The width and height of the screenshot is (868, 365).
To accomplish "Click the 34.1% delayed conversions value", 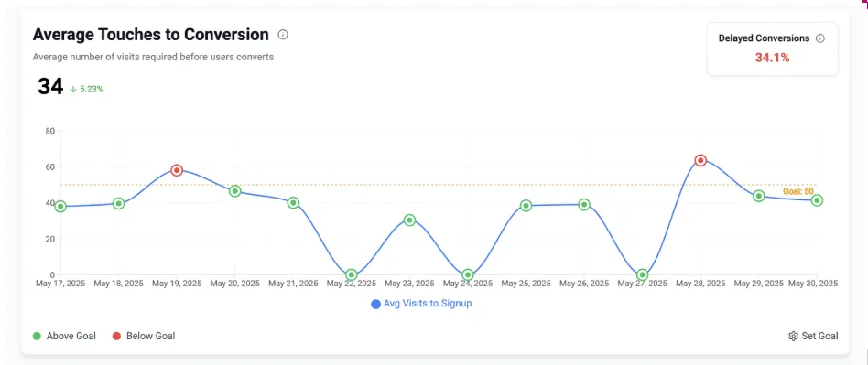I will [x=772, y=58].
